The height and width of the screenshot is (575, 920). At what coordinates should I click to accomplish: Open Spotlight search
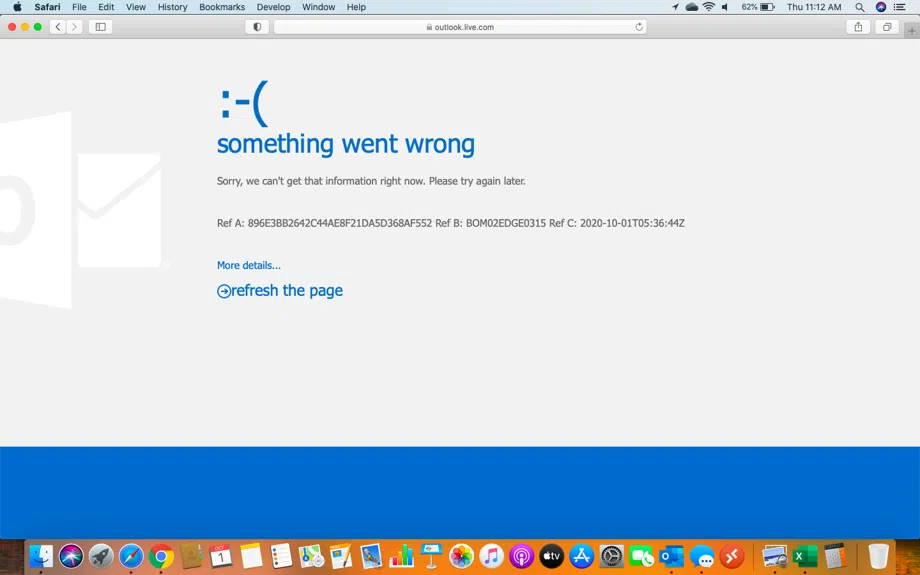click(x=860, y=7)
